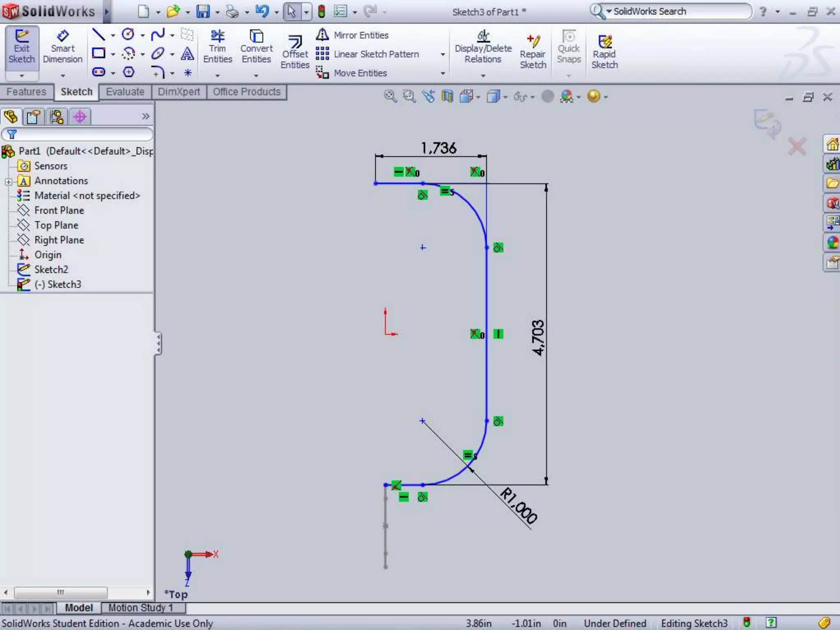This screenshot has width=840, height=630.
Task: Expand the Annotations tree node
Action: coord(9,181)
